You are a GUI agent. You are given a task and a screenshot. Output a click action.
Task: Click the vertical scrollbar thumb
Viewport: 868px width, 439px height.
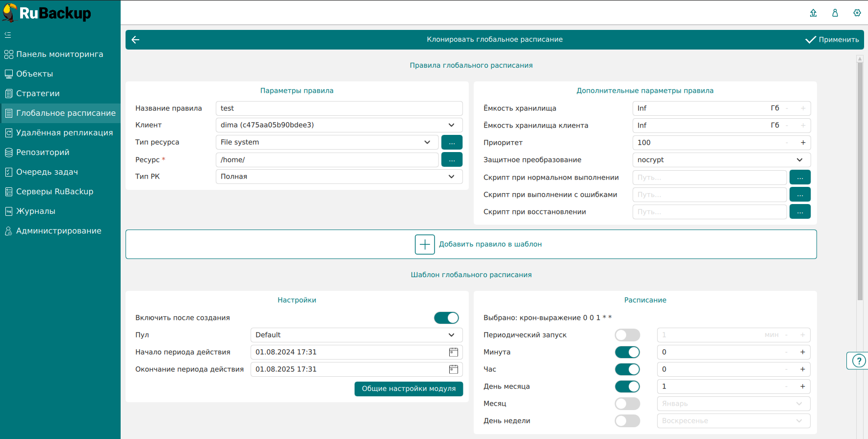860,181
